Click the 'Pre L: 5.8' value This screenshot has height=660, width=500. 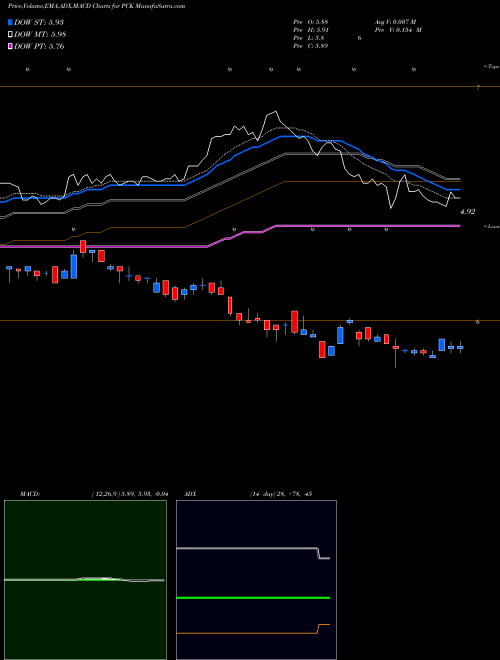(x=309, y=38)
